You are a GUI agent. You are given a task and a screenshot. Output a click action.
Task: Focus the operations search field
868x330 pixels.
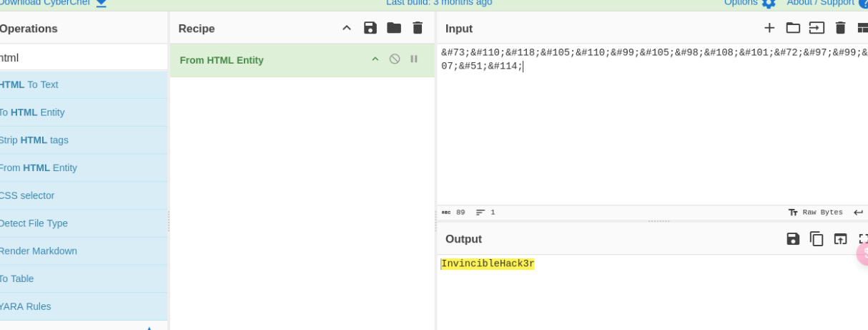point(82,57)
